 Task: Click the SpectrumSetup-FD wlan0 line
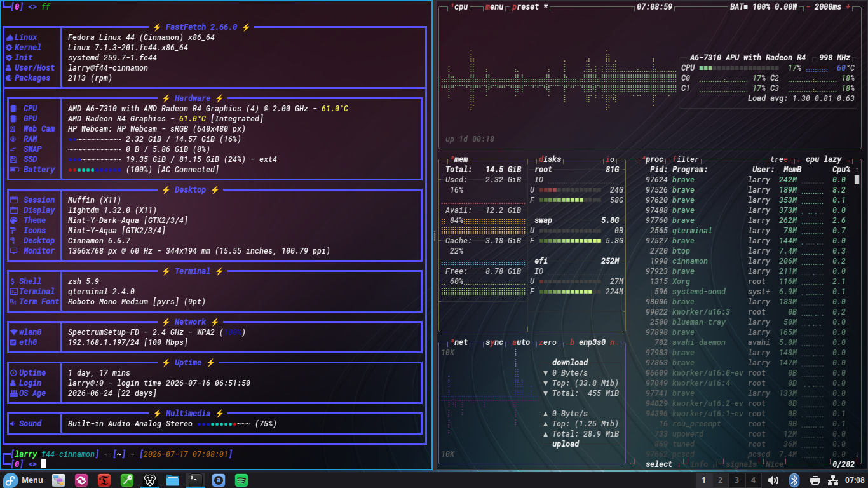coord(157,332)
